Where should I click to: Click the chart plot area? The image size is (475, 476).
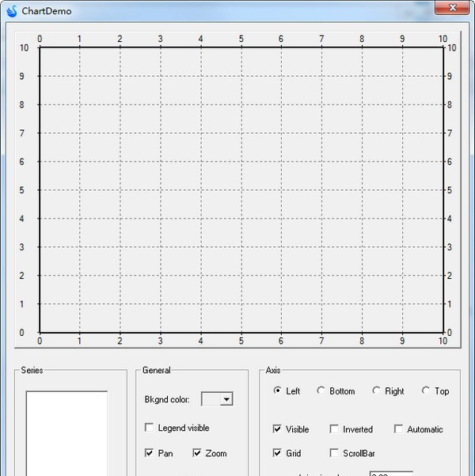(241, 190)
